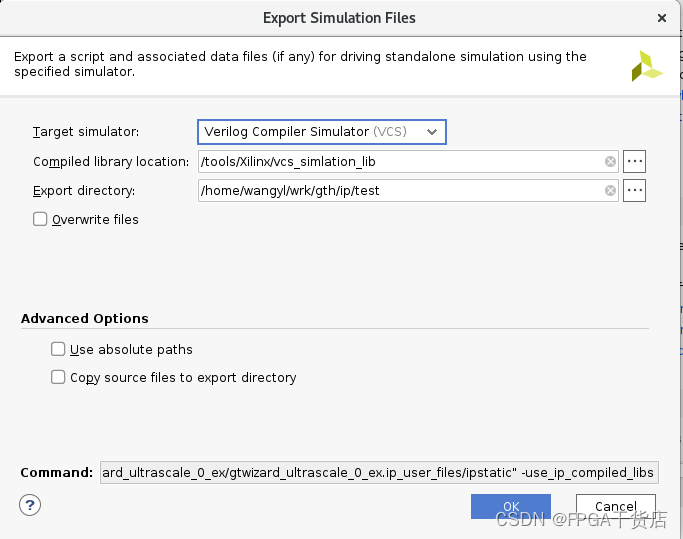Close the Export Simulation Files dialog
This screenshot has width=683, height=539.
[662, 18]
